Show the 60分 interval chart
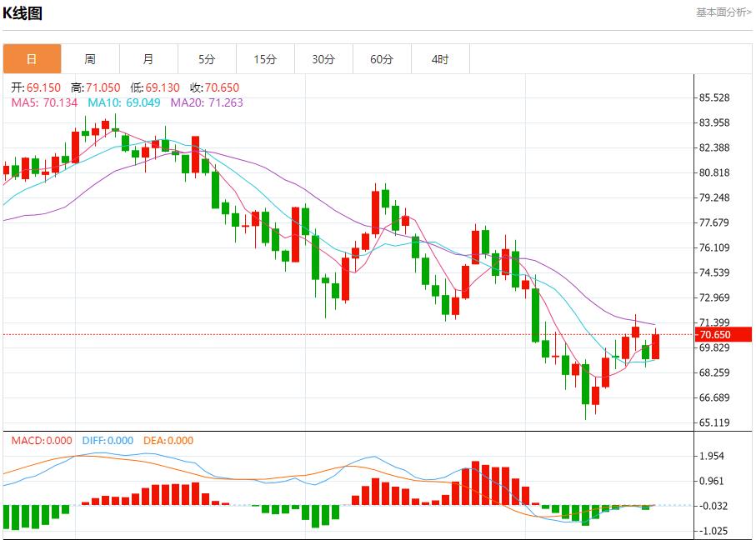This screenshot has width=756, height=540. pyautogui.click(x=382, y=59)
